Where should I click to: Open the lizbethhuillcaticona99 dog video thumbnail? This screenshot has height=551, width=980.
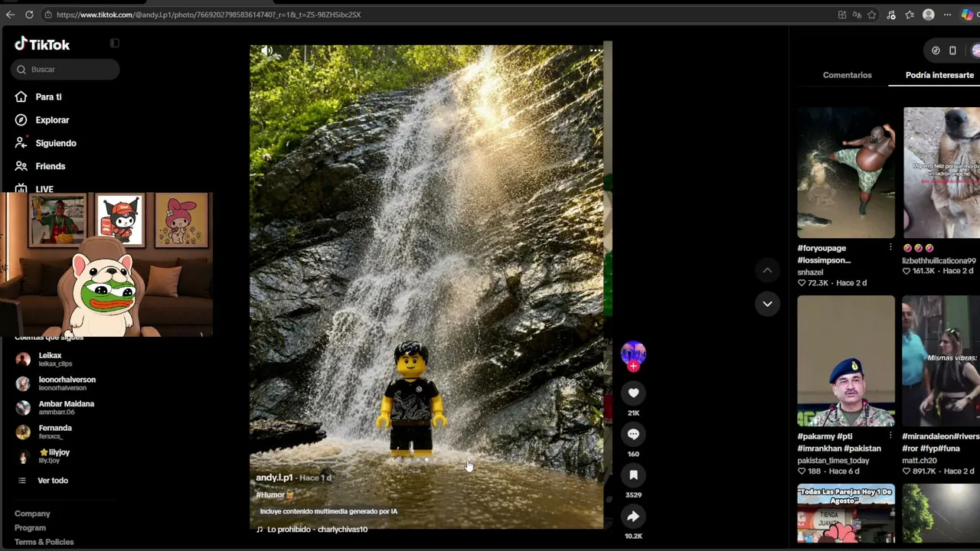[x=942, y=173]
